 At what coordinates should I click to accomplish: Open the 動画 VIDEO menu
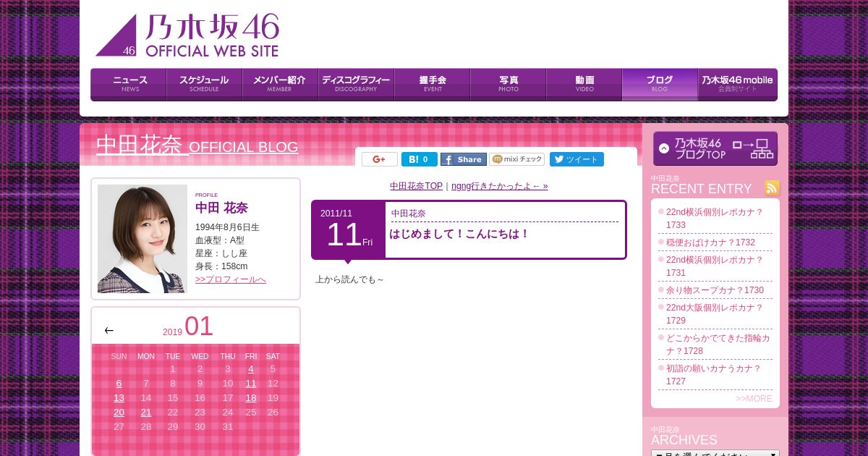(584, 85)
